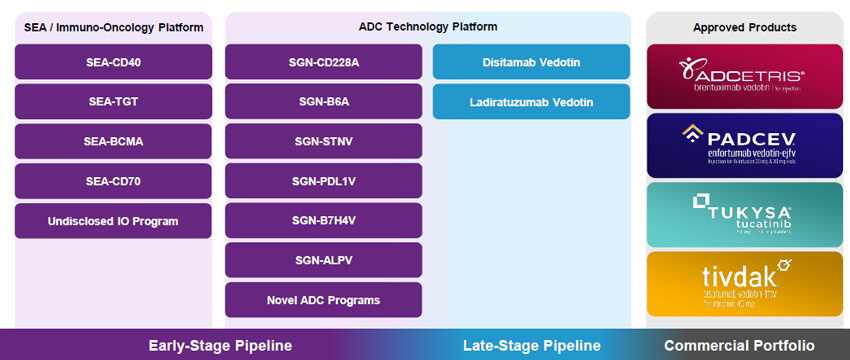Select the PADCEV product logo tile
Screen dimensions: 850x360
point(745,145)
